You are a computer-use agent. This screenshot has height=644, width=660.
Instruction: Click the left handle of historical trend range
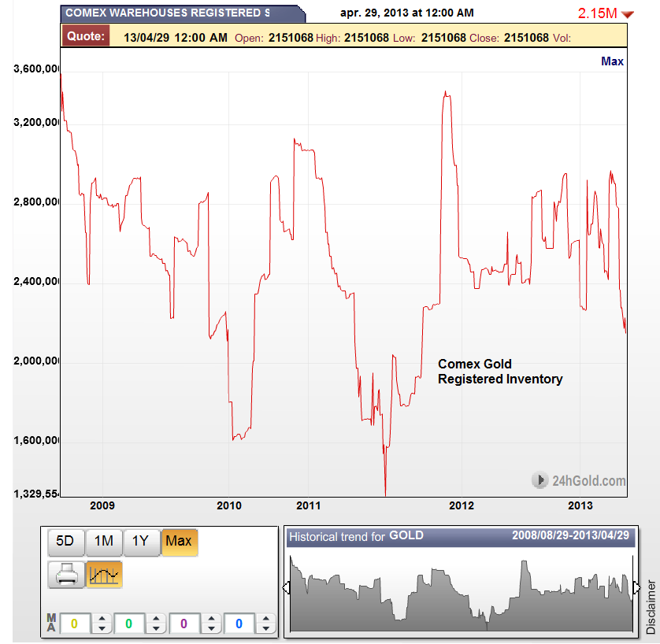pyautogui.click(x=286, y=587)
